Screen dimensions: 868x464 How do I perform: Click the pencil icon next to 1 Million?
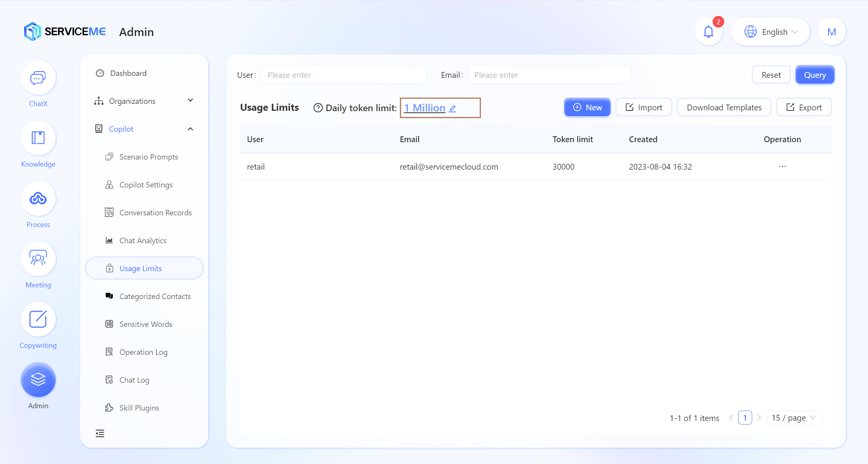coord(453,108)
